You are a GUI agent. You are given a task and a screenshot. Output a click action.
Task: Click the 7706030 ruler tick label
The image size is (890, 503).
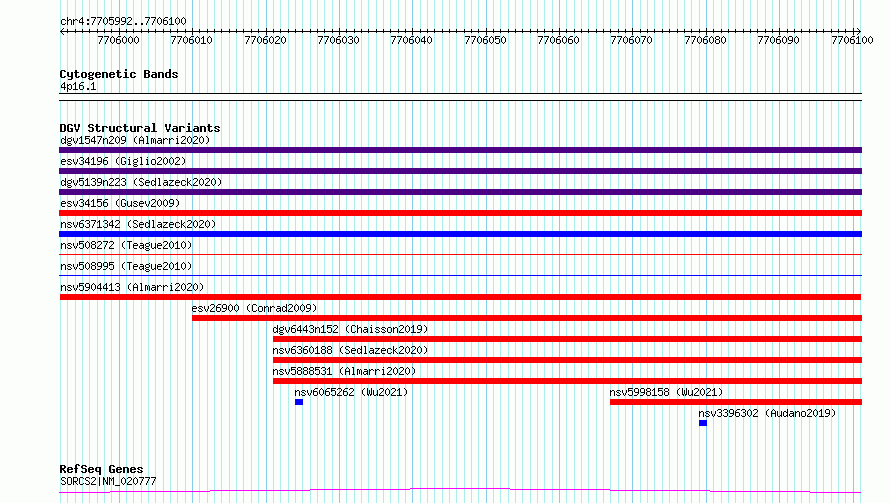(338, 40)
